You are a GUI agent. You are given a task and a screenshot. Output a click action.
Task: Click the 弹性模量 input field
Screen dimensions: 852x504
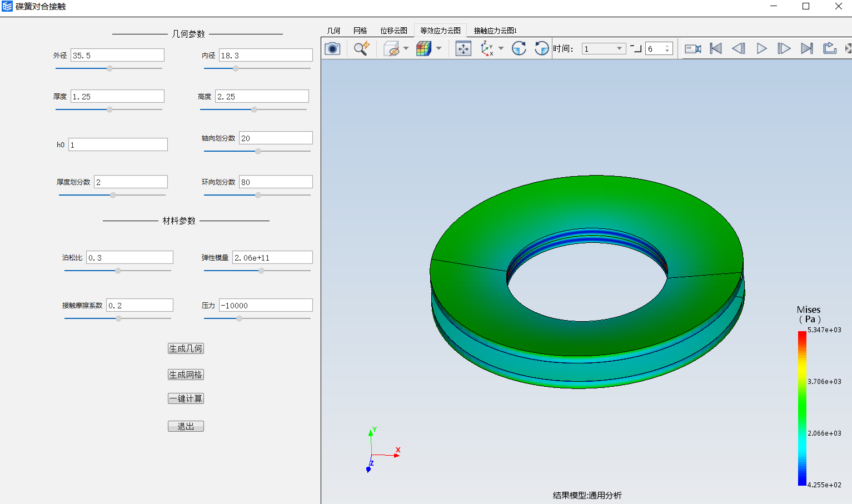point(272,257)
